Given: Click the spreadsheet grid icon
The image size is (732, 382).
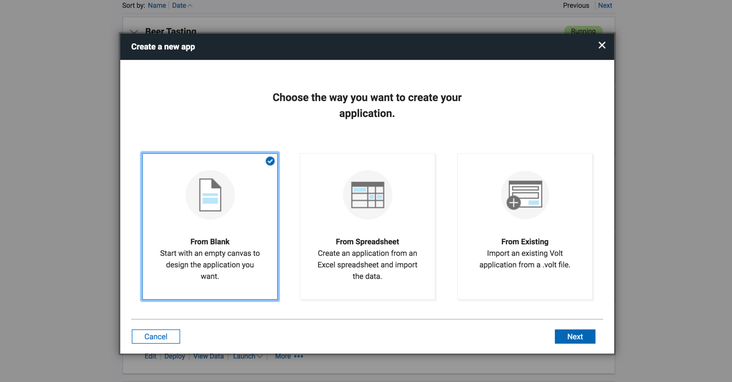Looking at the screenshot, I should point(367,195).
